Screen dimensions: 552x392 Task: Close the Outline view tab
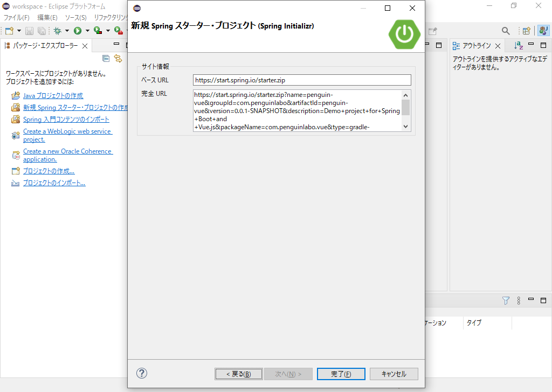tap(498, 46)
